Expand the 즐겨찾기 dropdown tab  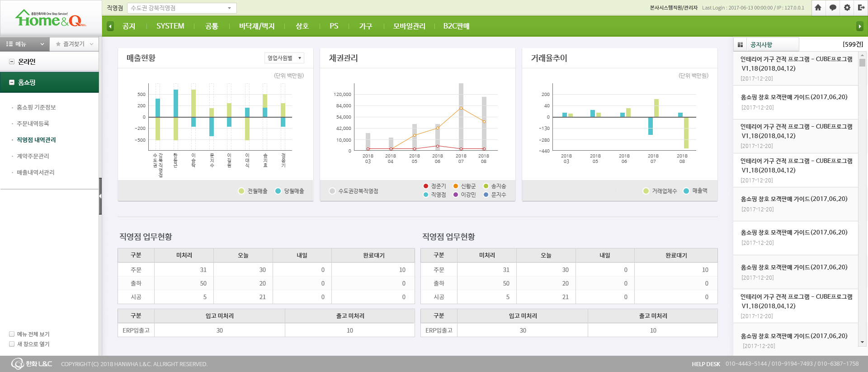[74, 44]
